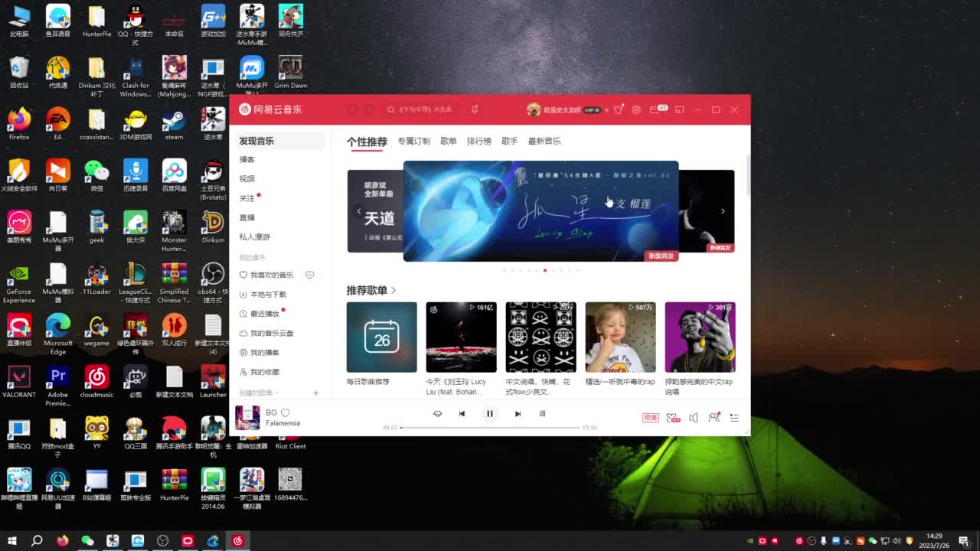Click the NetEase Cloud Music logo in title bar
The width and height of the screenshot is (980, 551).
(x=270, y=109)
